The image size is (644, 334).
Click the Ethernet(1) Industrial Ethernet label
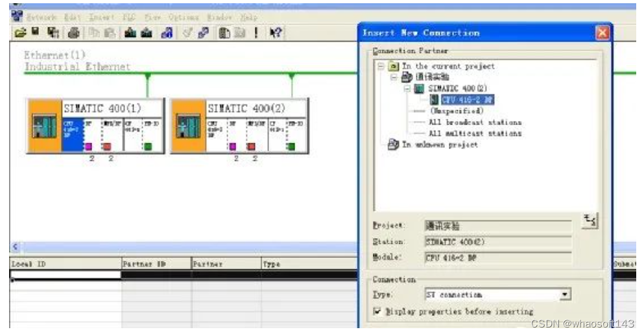coord(77,61)
